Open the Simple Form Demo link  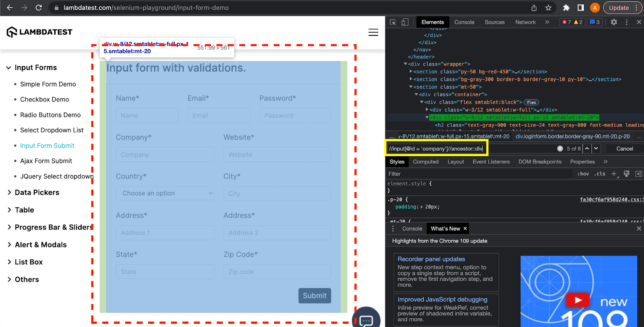(x=48, y=84)
